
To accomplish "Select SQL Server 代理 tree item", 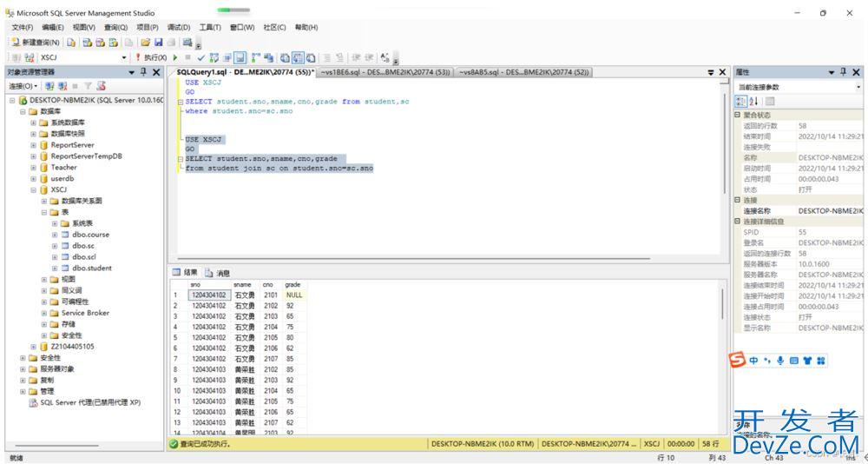I will (90, 402).
